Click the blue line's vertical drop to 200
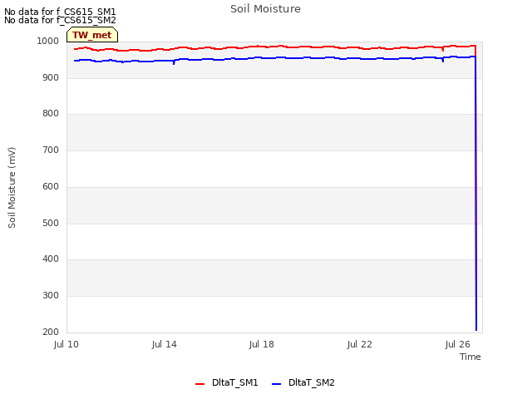 (x=476, y=194)
